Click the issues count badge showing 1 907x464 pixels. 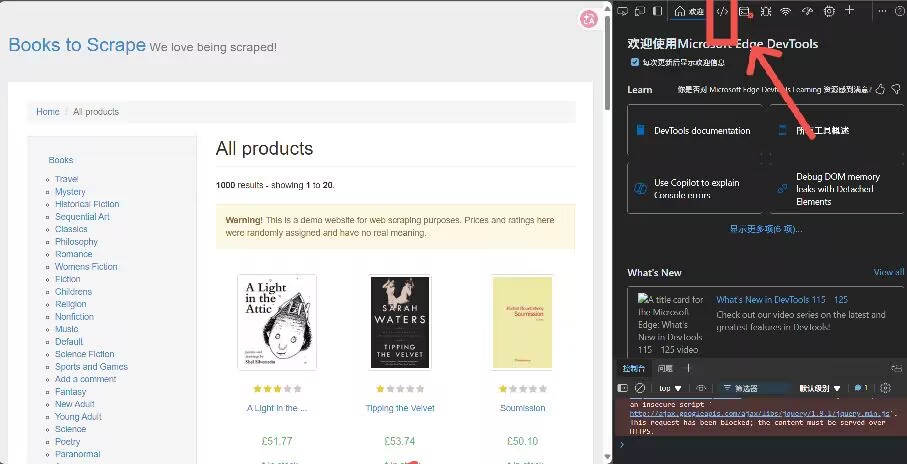(861, 388)
